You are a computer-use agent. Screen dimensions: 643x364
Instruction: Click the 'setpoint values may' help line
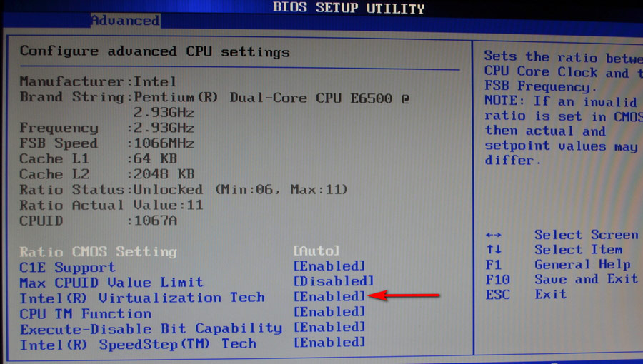[x=561, y=146]
